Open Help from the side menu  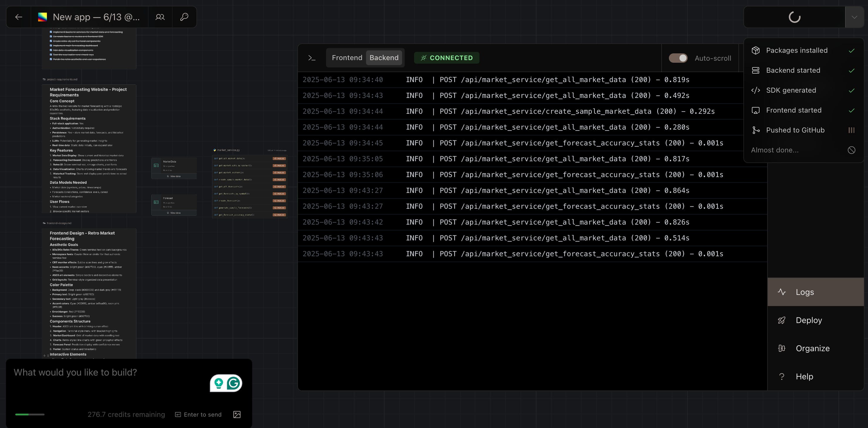[804, 376]
